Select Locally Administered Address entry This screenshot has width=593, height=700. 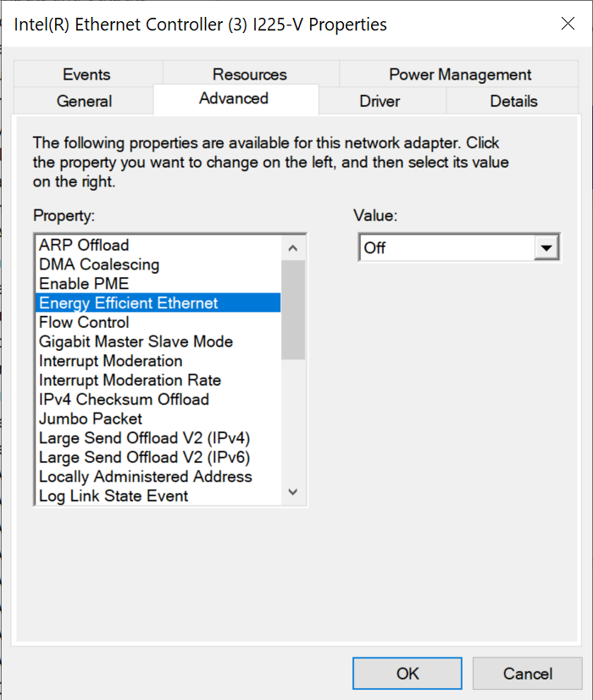pos(146,476)
